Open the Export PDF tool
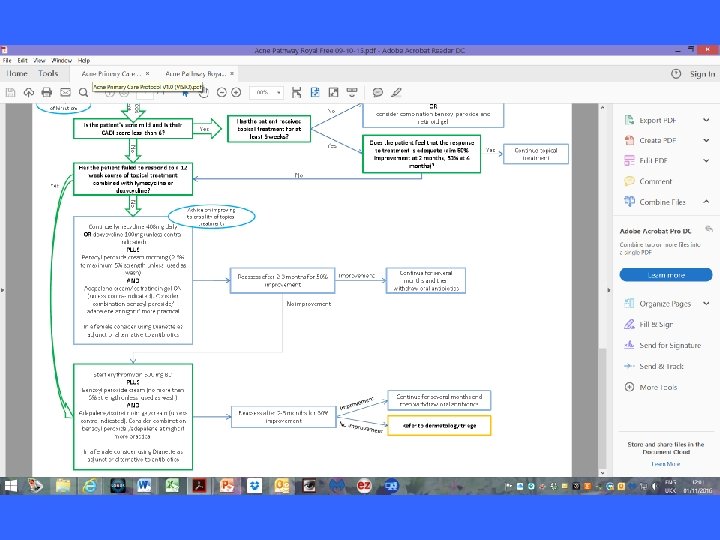This screenshot has height=540, width=720. point(658,120)
